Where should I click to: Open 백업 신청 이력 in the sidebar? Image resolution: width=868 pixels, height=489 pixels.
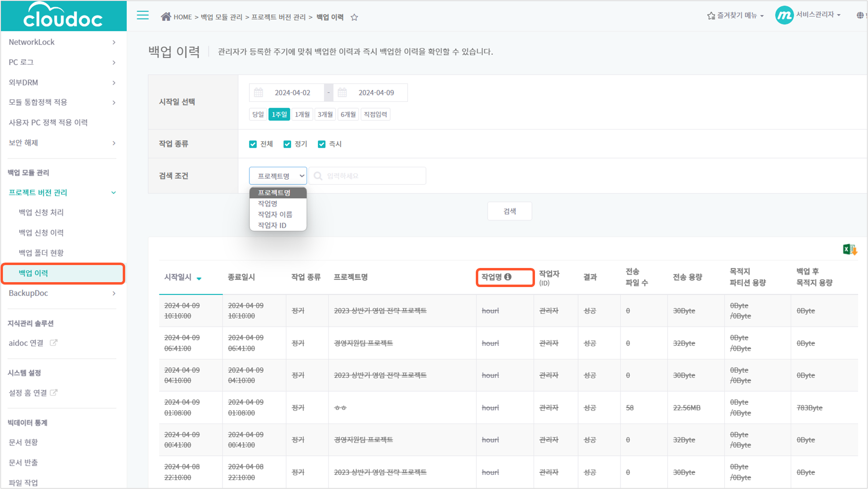tap(41, 233)
